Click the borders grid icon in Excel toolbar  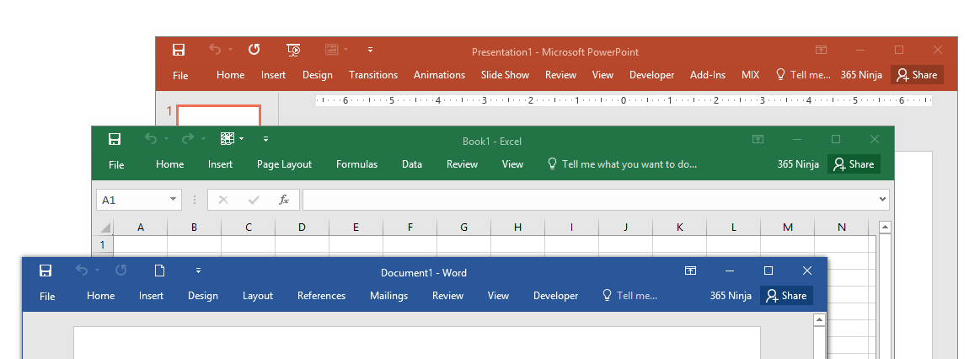coord(228,139)
